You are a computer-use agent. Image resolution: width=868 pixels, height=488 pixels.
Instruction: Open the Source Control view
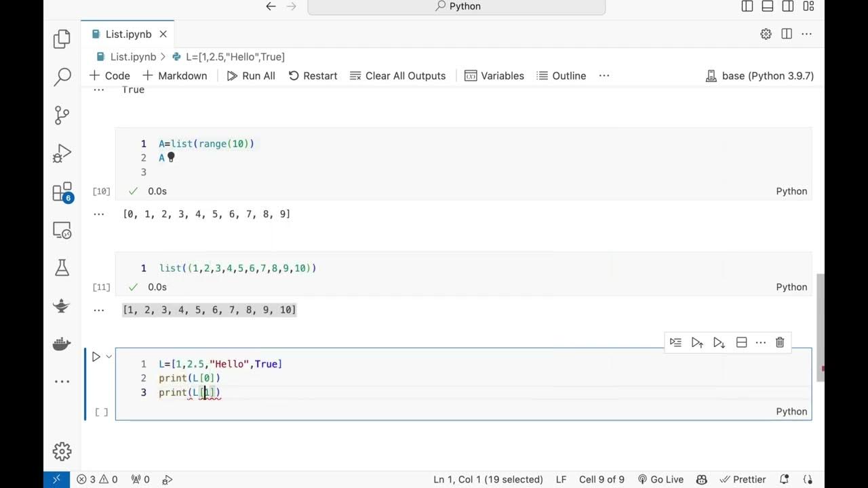tap(62, 115)
